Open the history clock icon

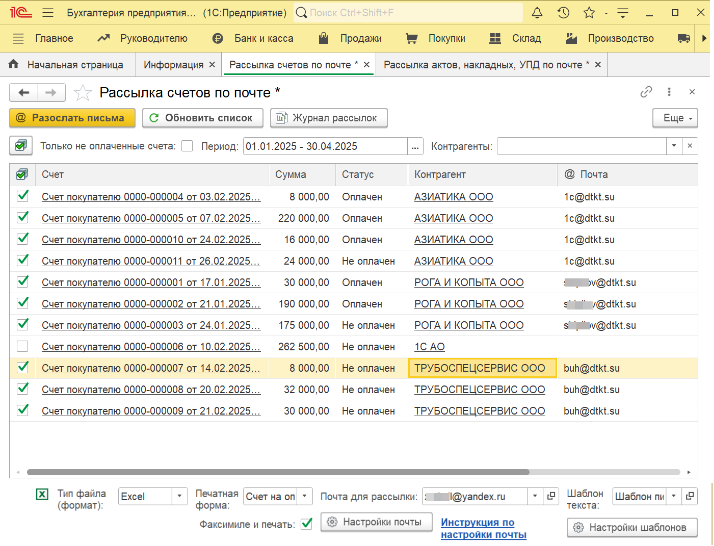click(x=563, y=13)
